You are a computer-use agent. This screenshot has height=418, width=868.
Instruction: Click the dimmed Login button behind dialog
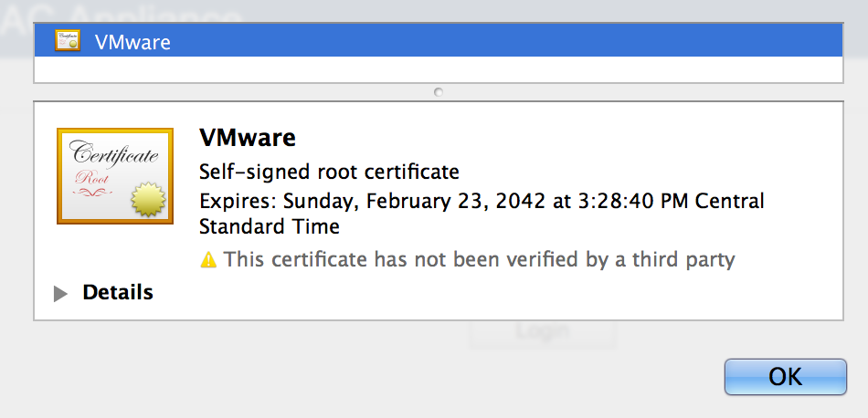543,332
